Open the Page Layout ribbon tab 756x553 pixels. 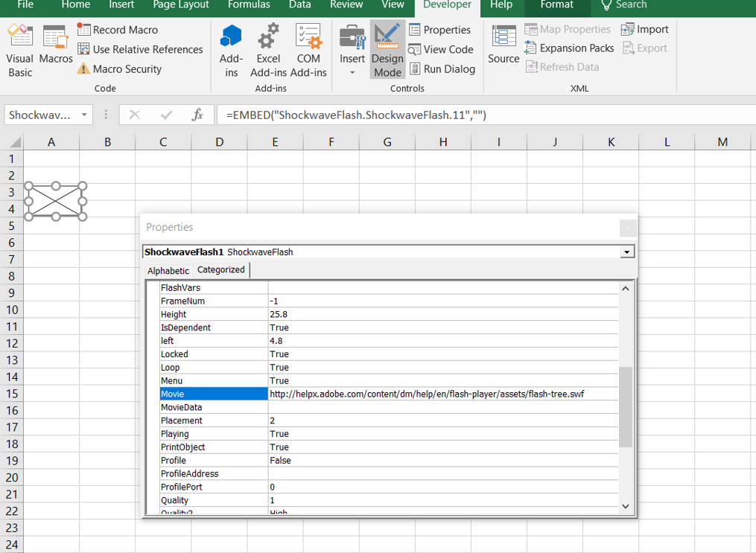pos(181,5)
